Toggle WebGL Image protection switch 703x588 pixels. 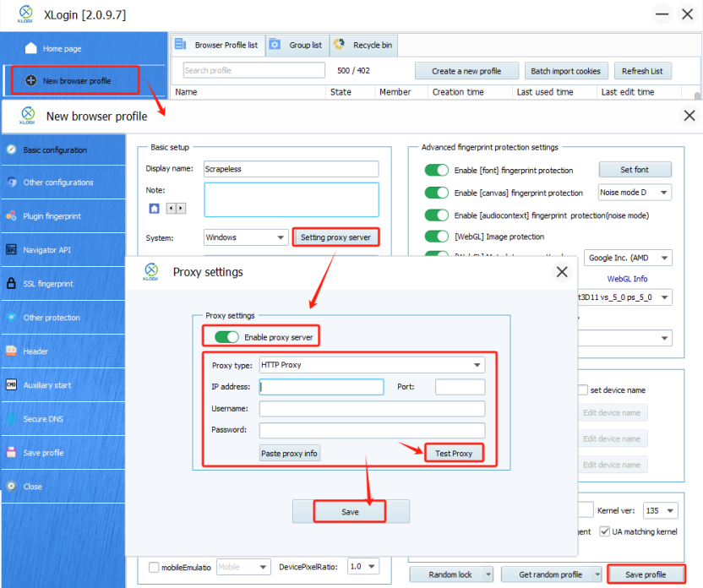coord(436,237)
